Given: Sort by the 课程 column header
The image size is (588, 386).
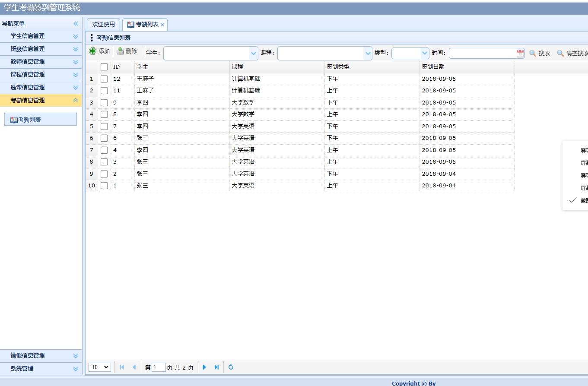Looking at the screenshot, I should click(x=277, y=67).
